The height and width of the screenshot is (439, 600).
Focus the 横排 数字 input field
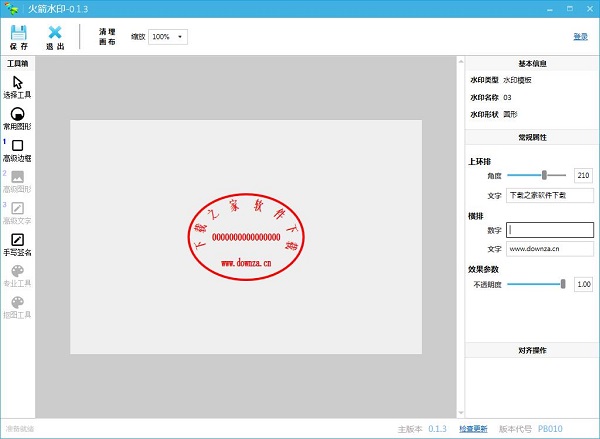tap(549, 229)
